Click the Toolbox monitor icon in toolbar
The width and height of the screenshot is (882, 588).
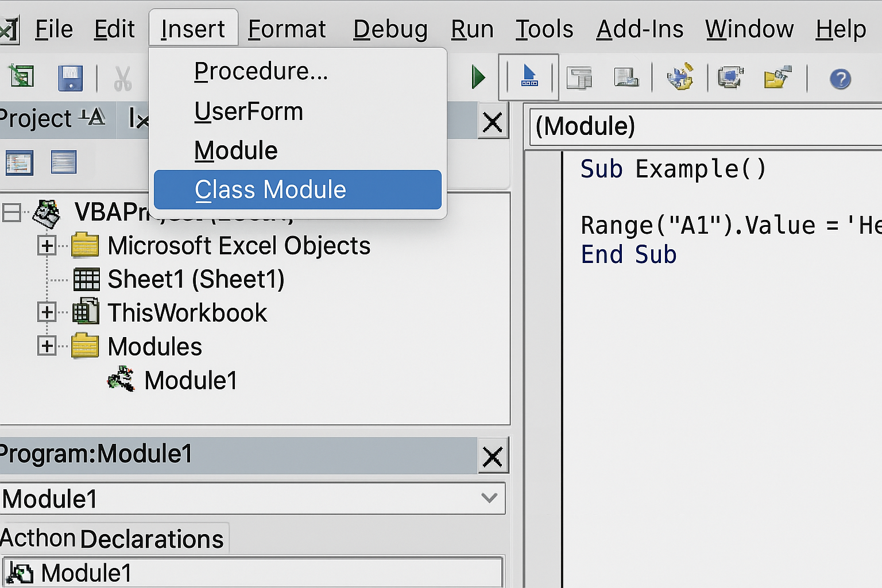(730, 78)
